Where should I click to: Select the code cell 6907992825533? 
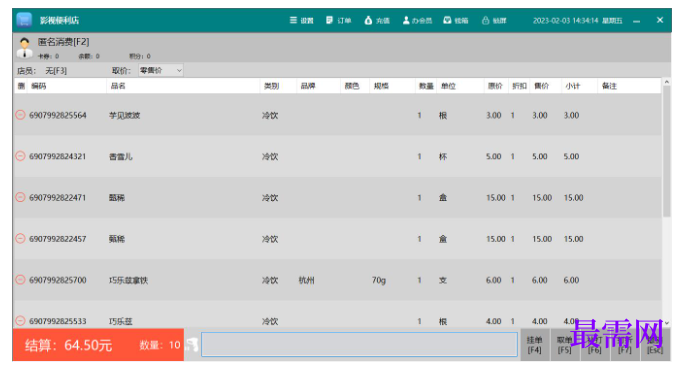point(58,321)
